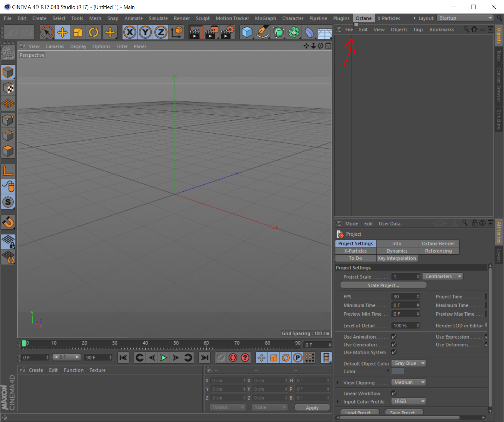Switch to Edges mode
This screenshot has height=422, width=504.
[x=8, y=136]
